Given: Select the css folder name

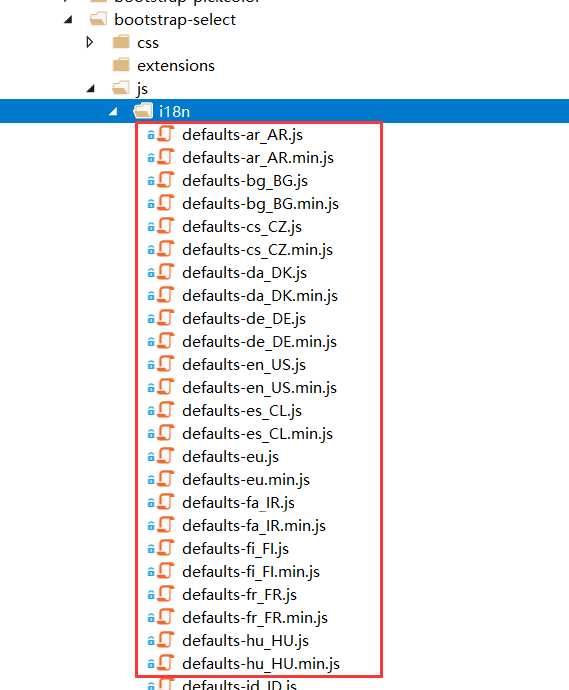Looking at the screenshot, I should 148,44.
